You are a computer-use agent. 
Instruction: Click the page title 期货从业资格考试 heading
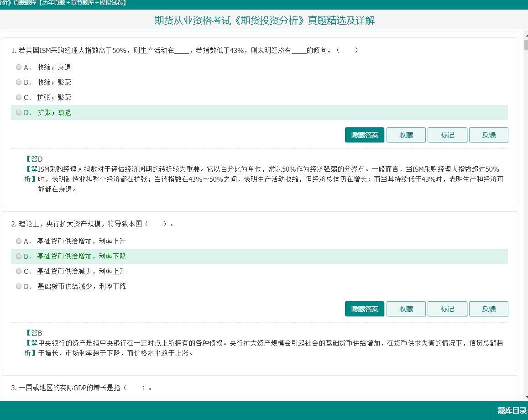pos(264,21)
